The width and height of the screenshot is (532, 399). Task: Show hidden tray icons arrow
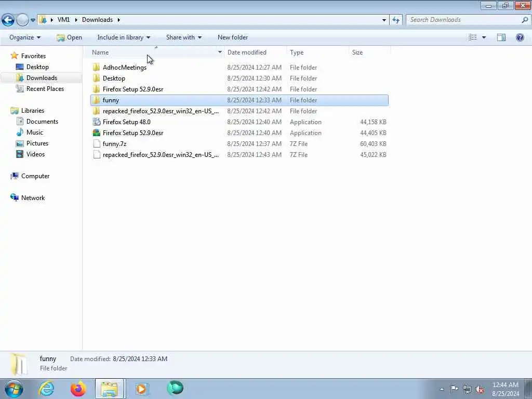click(442, 389)
